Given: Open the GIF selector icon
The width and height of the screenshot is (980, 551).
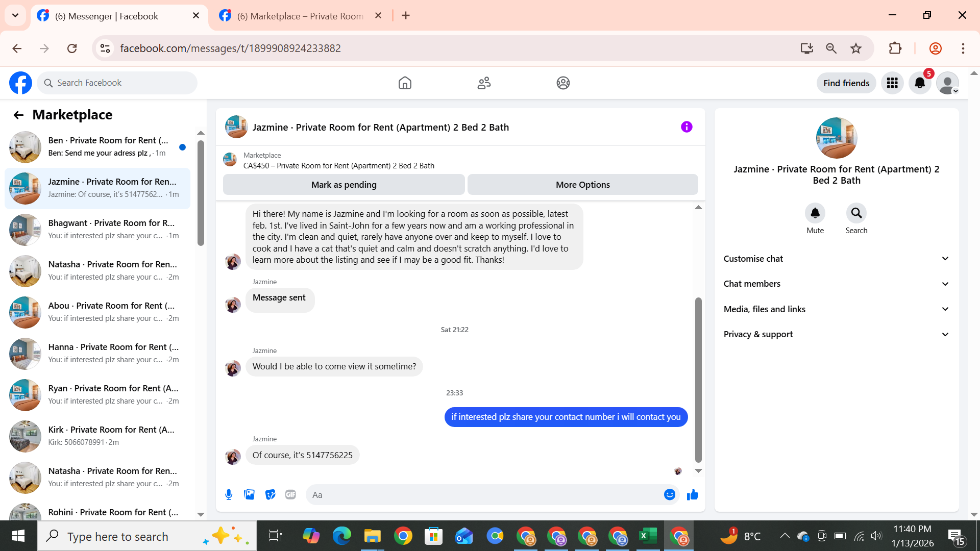Looking at the screenshot, I should (x=290, y=494).
